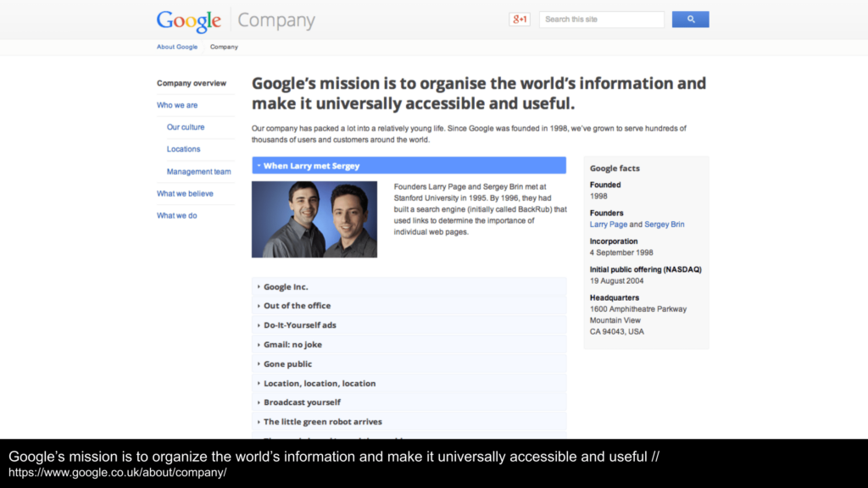Click the Company title next to logo

(276, 20)
